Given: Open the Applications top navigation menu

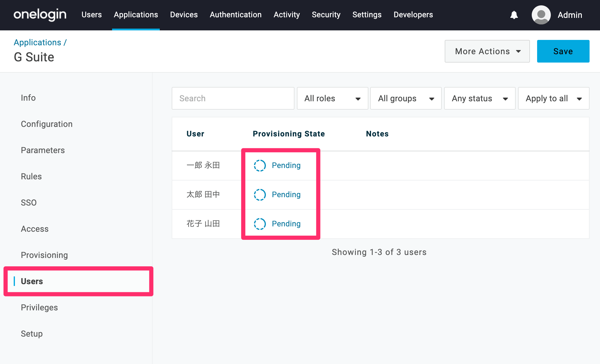Looking at the screenshot, I should point(136,15).
